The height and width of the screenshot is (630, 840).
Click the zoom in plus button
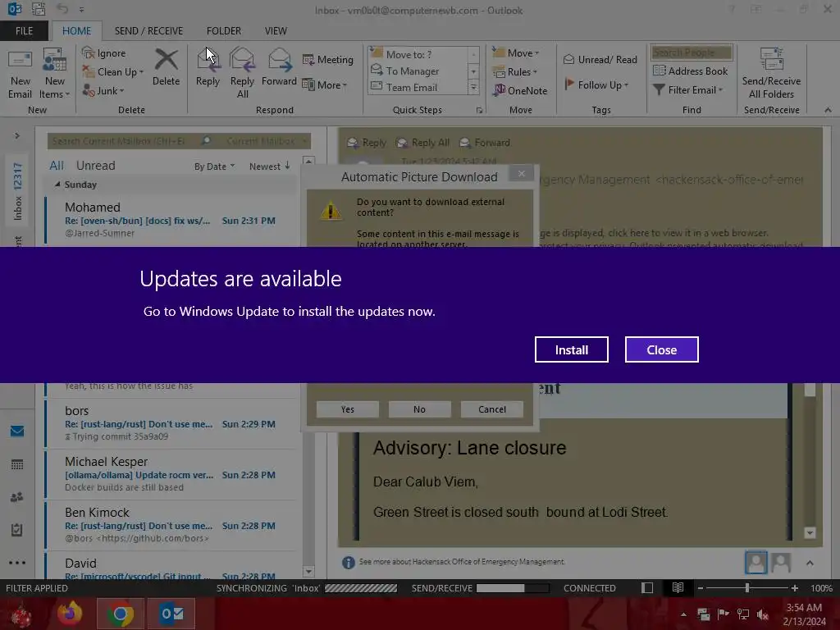(x=794, y=588)
